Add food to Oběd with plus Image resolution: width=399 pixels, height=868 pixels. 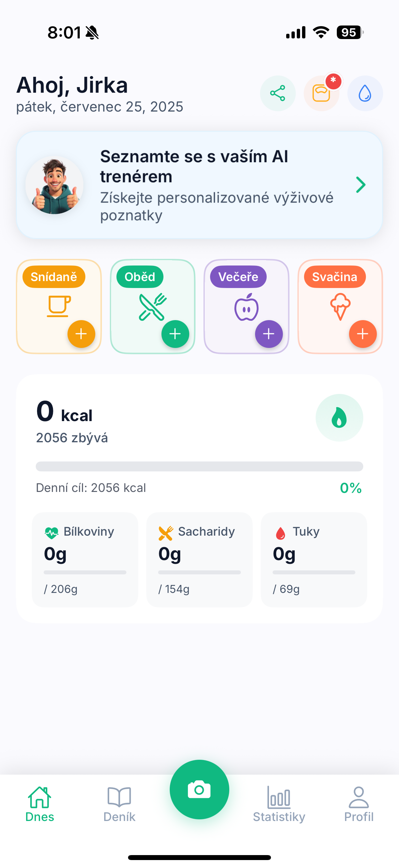point(175,334)
